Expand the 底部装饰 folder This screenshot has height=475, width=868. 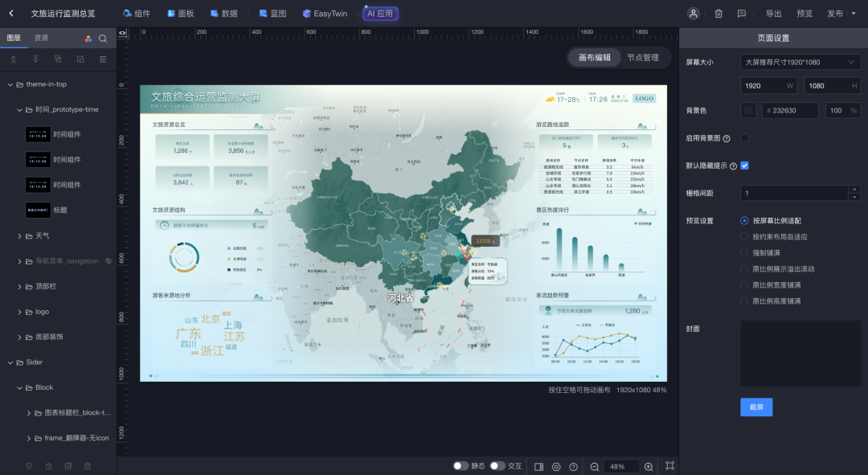(x=19, y=337)
